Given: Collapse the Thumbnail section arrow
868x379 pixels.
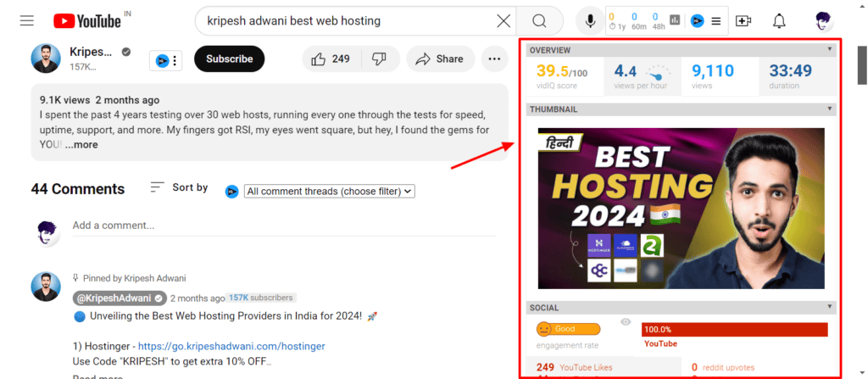Looking at the screenshot, I should pos(830,109).
